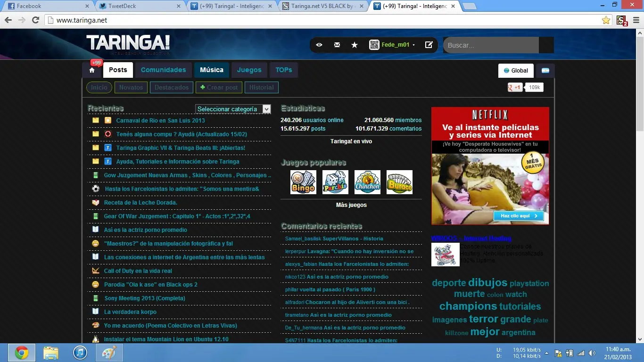Screen dimensions: 644x362
Task: Open Chrome from the taskbar
Action: 21,353
